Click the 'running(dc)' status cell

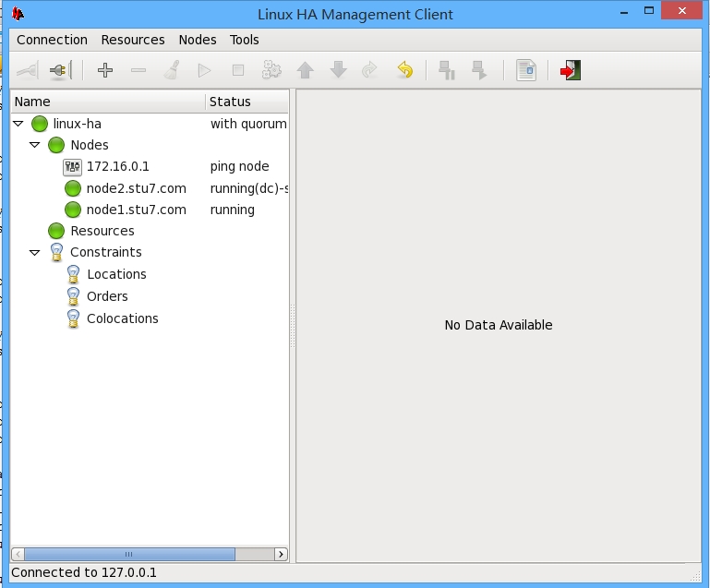pos(248,188)
